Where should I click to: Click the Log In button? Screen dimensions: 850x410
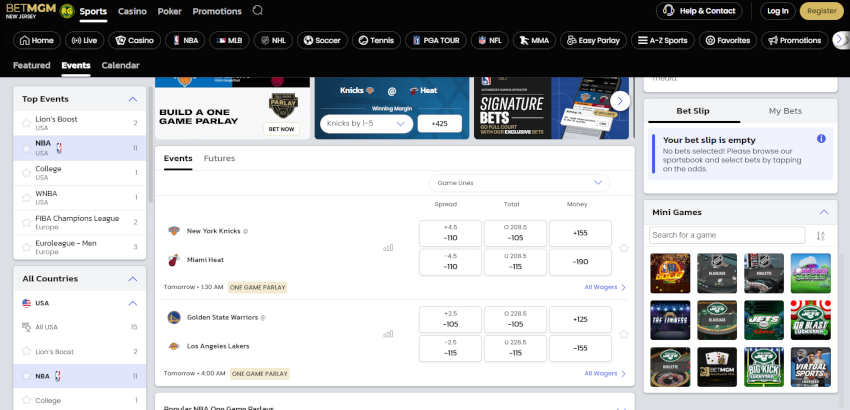point(777,11)
